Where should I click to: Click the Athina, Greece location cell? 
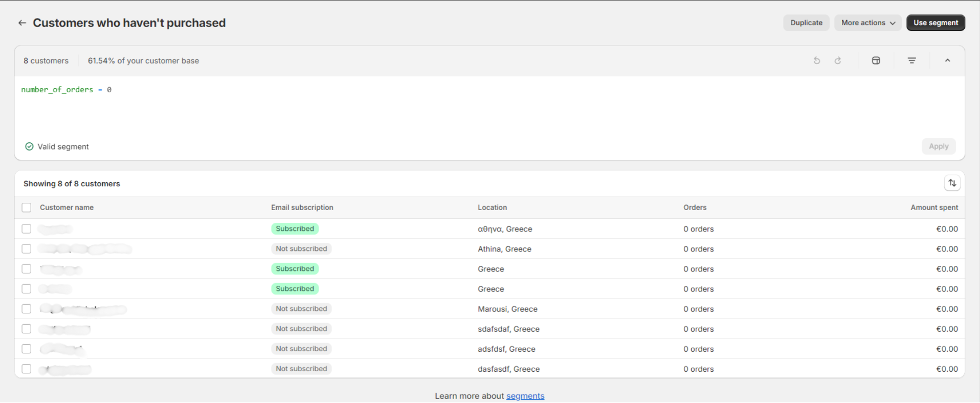pyautogui.click(x=504, y=249)
